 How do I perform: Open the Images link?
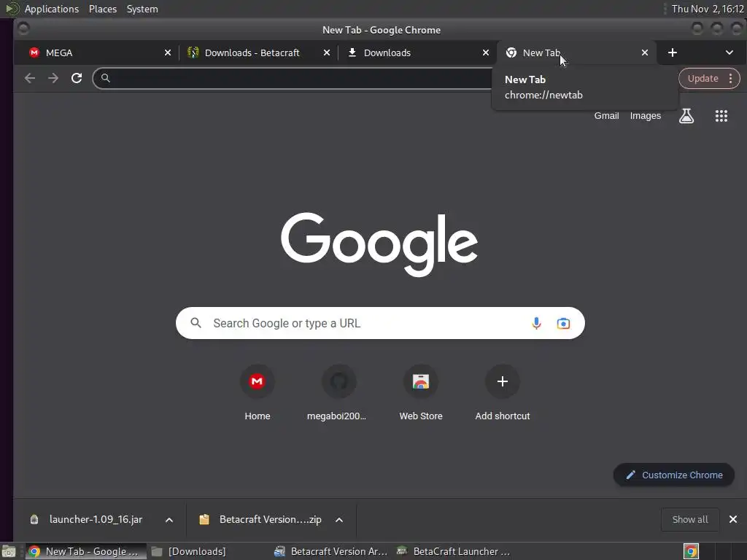point(645,116)
